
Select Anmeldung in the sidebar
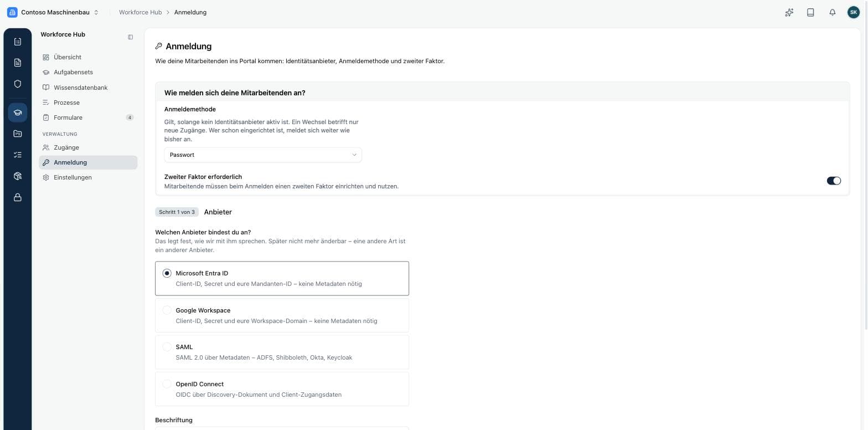point(88,162)
